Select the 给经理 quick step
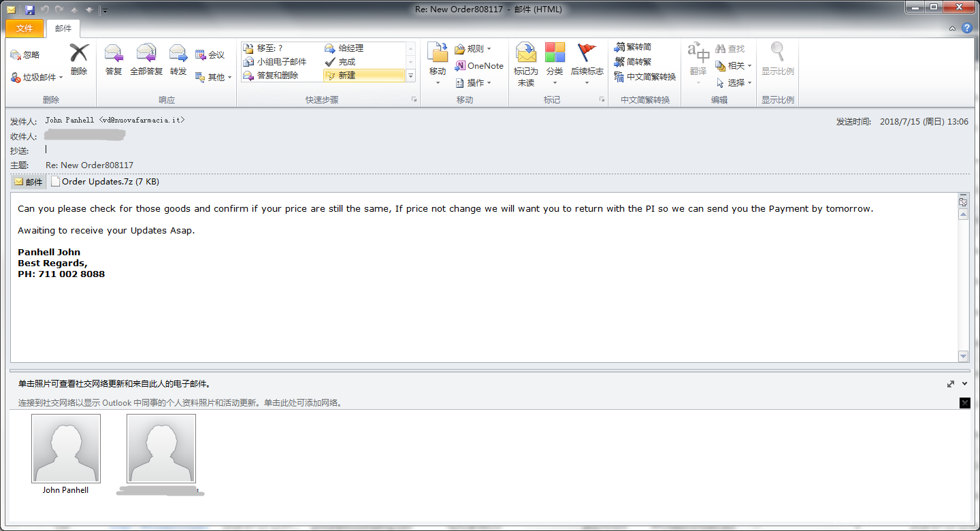 (364, 48)
